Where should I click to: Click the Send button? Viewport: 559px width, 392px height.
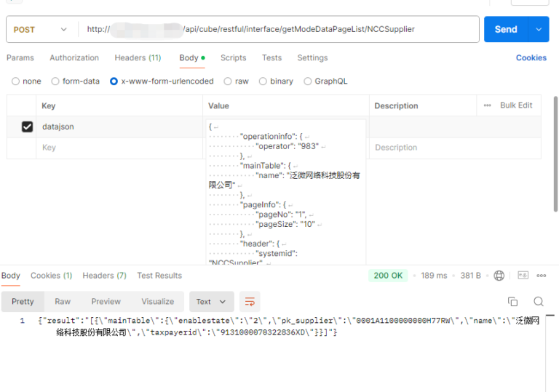[505, 30]
